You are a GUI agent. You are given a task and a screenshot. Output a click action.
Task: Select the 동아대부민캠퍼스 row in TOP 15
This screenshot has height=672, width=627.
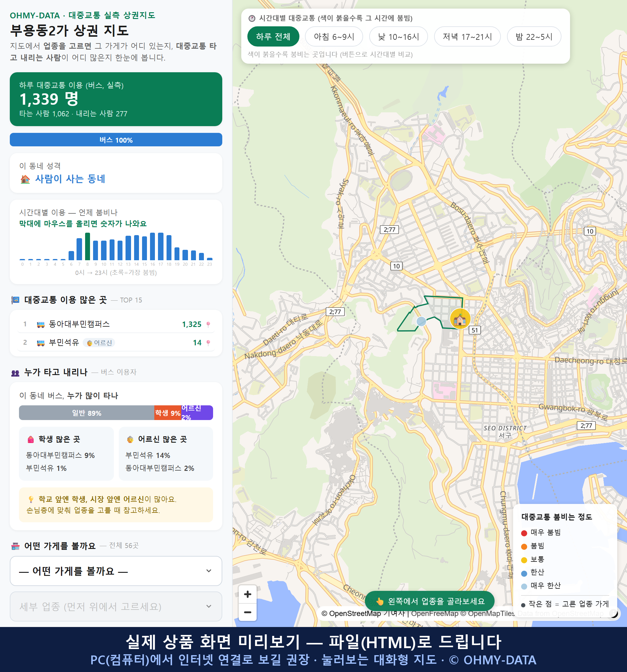point(116,324)
